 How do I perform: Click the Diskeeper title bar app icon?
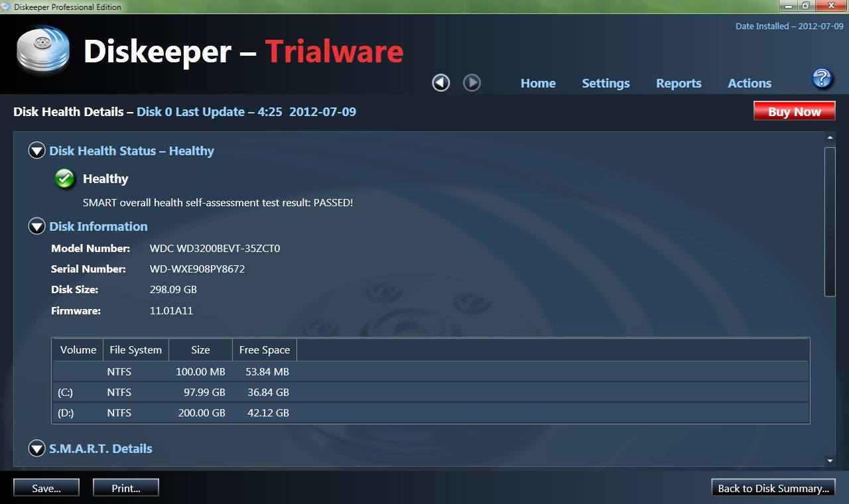coord(6,7)
